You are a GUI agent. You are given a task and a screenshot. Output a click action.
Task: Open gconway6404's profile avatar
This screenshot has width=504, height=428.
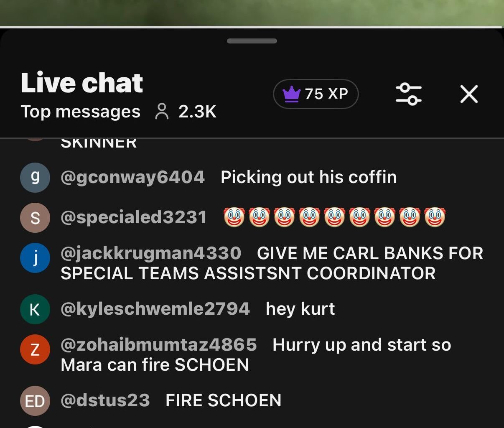tap(35, 178)
